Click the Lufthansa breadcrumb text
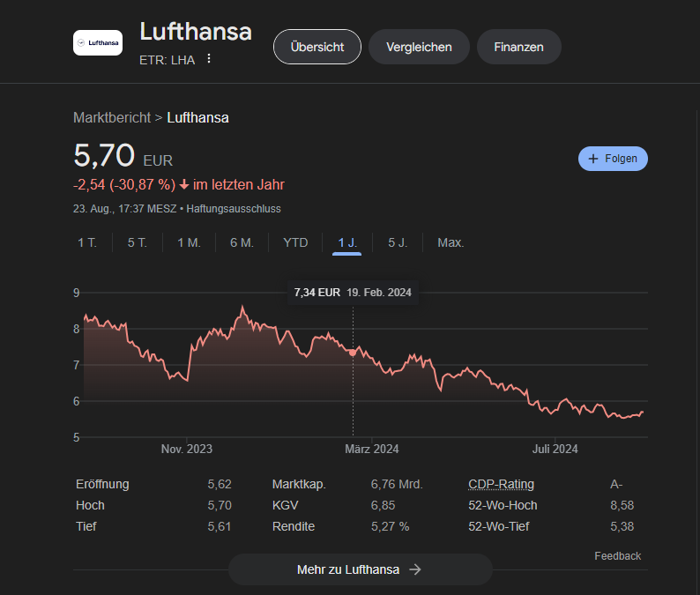The image size is (700, 595). click(197, 118)
